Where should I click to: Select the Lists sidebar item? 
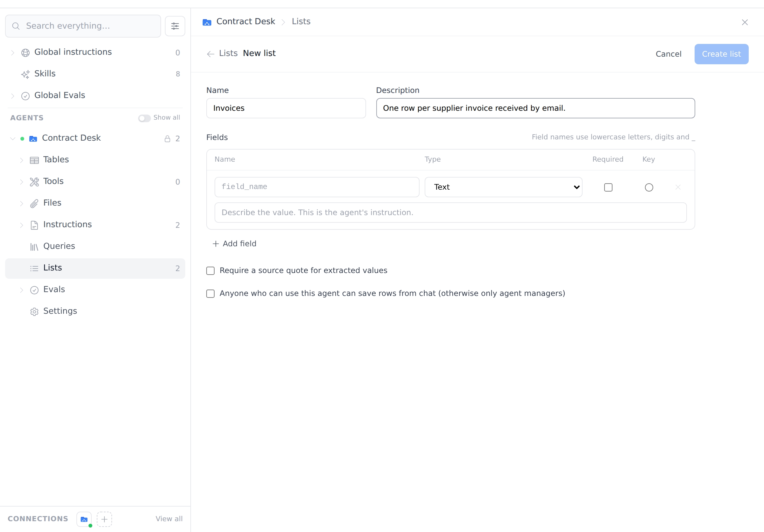[95, 268]
